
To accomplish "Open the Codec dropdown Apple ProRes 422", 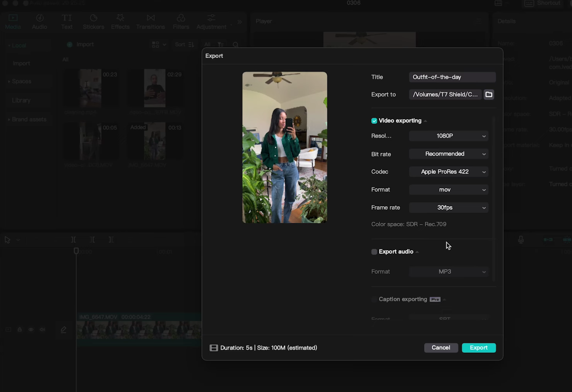I will pos(449,172).
